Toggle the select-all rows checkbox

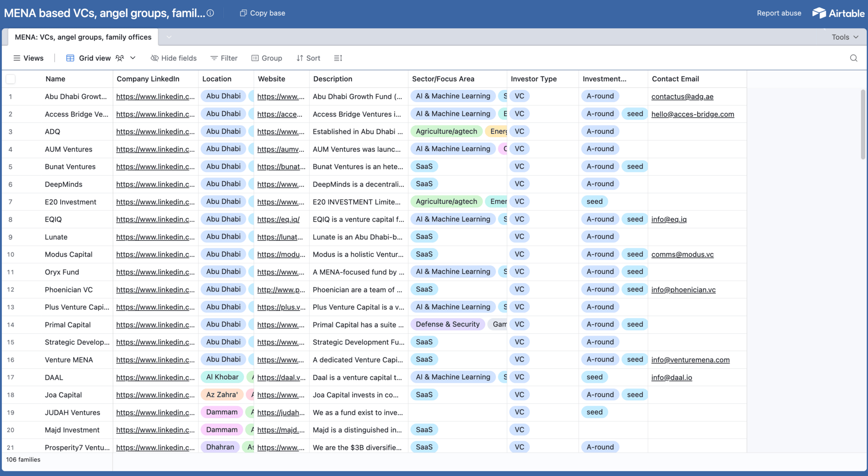coord(11,79)
